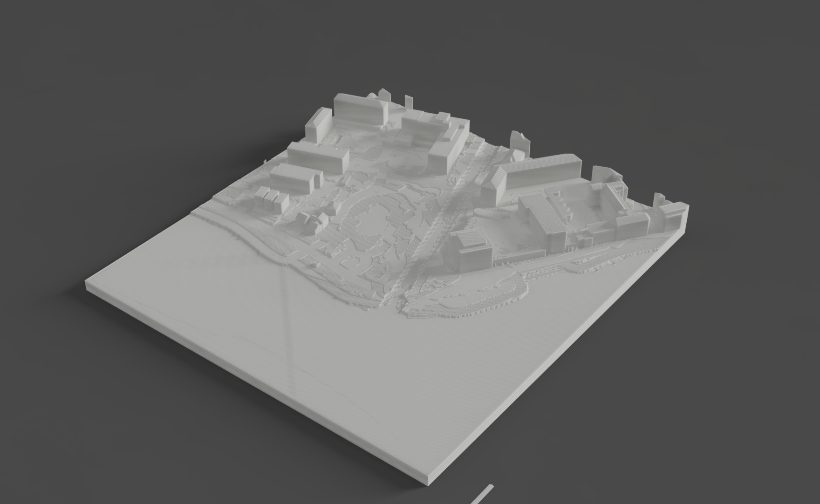820x504 pixels.
Task: Click the small broken tower behind the road
Action: [x=520, y=142]
